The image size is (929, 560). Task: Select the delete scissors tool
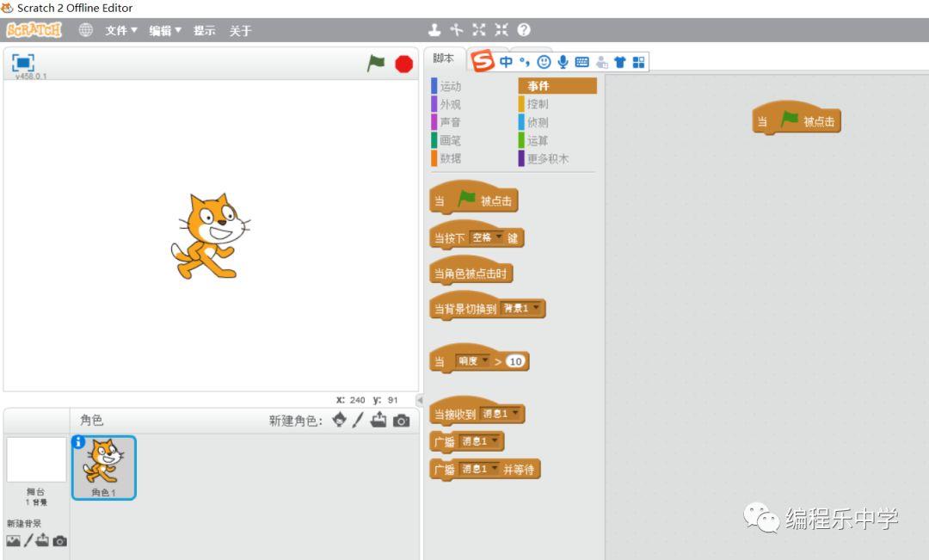[x=456, y=29]
